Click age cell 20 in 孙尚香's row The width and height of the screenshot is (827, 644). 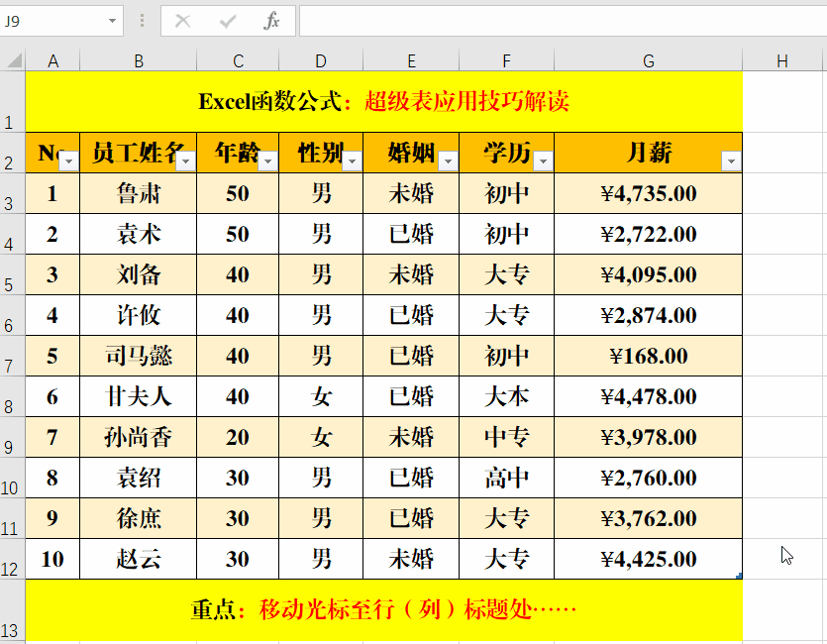[x=238, y=437]
